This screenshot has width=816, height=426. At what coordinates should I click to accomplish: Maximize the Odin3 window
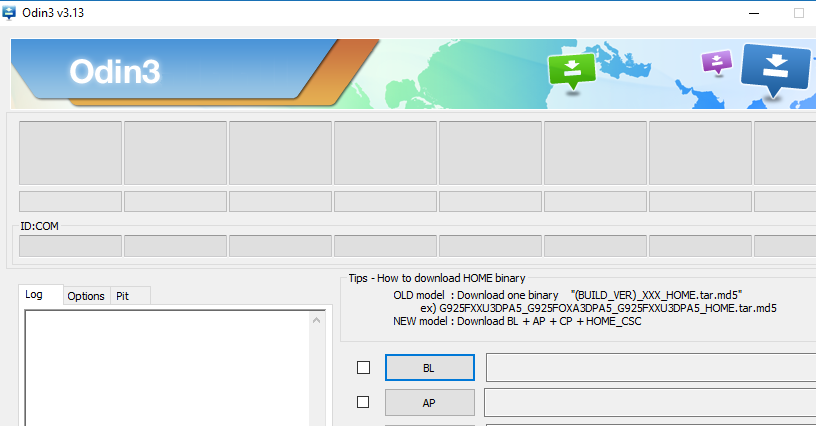pyautogui.click(x=799, y=13)
